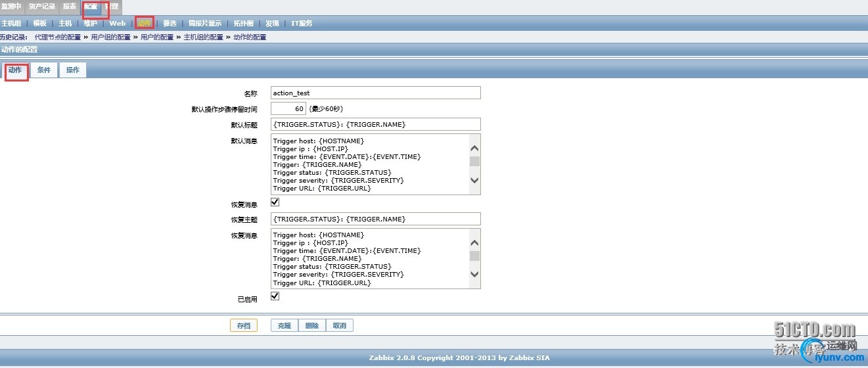The width and height of the screenshot is (868, 368).
Task: Switch to the 条件 tab
Action: (x=43, y=70)
